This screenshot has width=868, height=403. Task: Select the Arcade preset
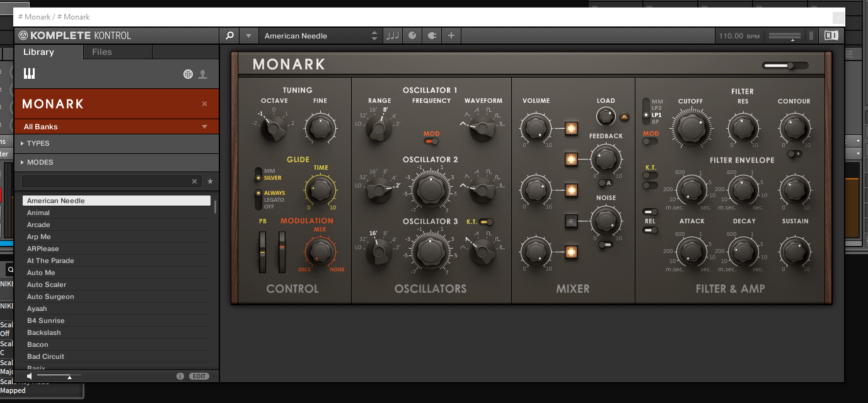117,225
